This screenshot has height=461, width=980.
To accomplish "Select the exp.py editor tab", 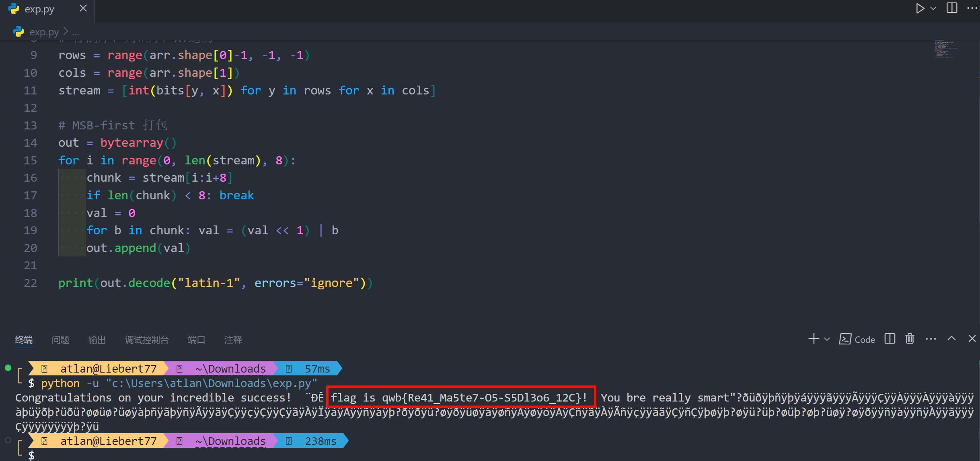I will [39, 9].
